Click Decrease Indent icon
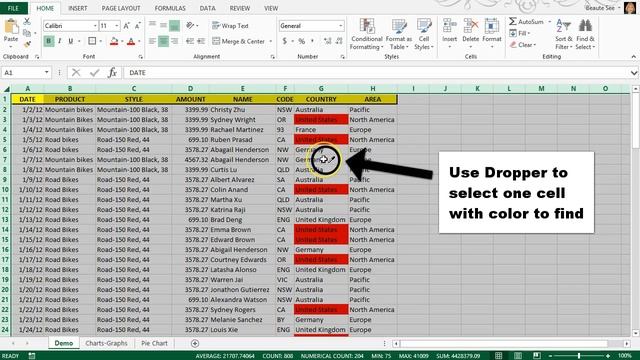Screen dimensions: 640x360 tap(190, 41)
